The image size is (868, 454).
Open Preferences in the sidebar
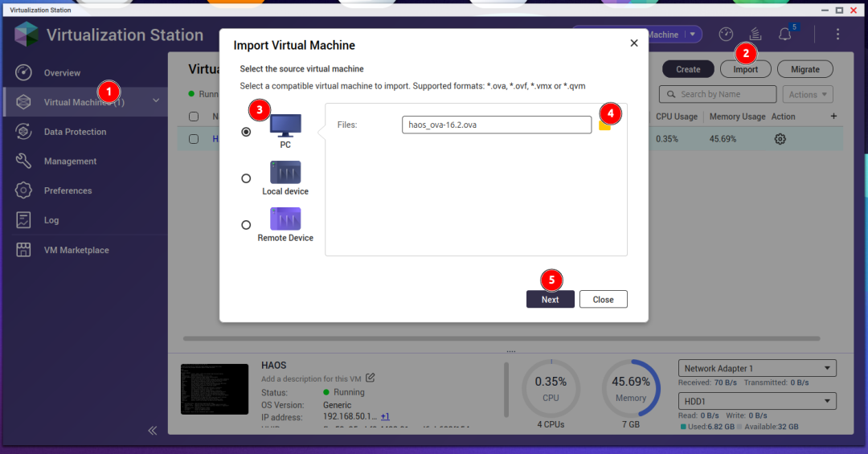68,190
